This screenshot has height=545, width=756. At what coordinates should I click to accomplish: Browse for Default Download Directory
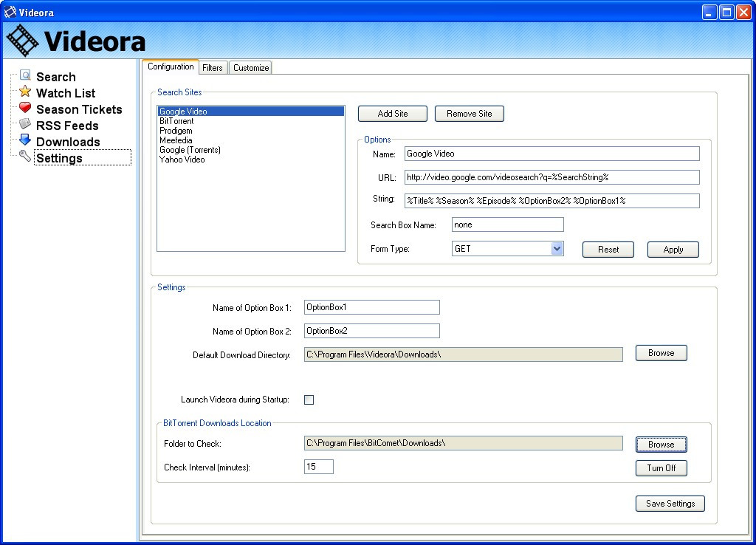pos(661,353)
